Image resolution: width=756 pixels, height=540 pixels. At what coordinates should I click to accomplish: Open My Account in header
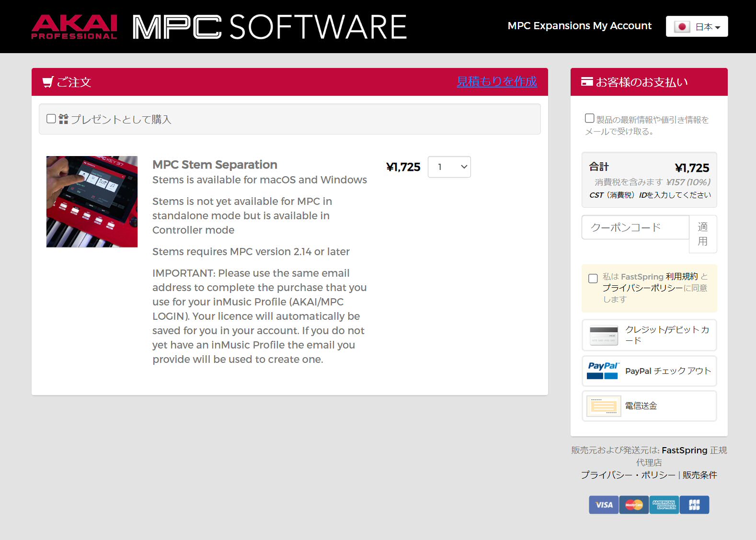click(x=622, y=26)
